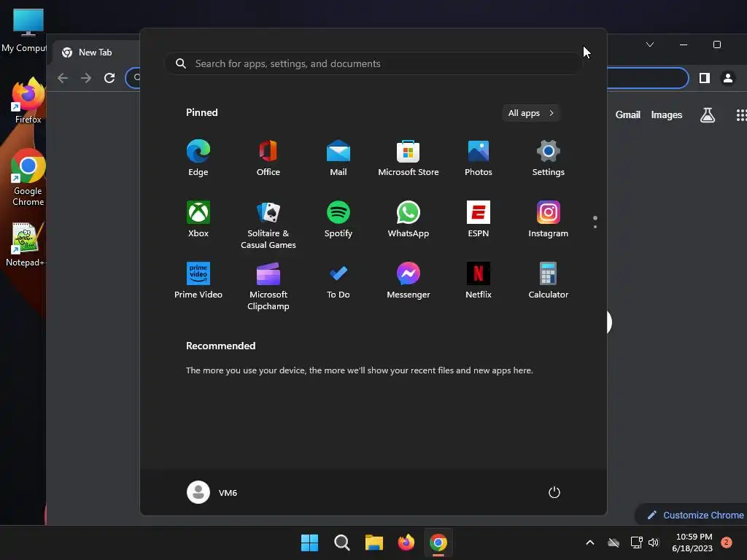Open File Explorer from taskbar

click(x=374, y=542)
